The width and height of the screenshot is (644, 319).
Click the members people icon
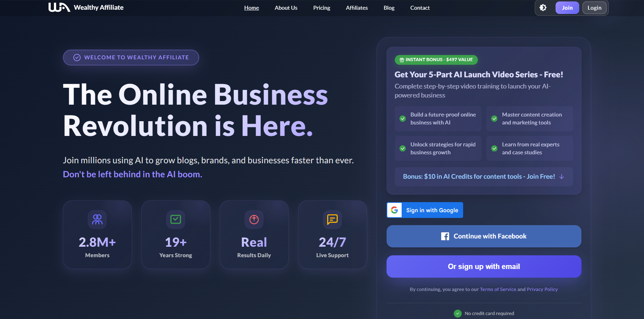[x=97, y=219]
